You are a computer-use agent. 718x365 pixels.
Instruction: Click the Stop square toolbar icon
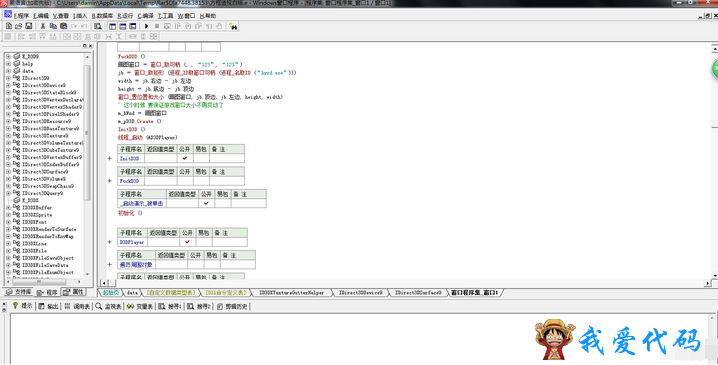tap(157, 26)
